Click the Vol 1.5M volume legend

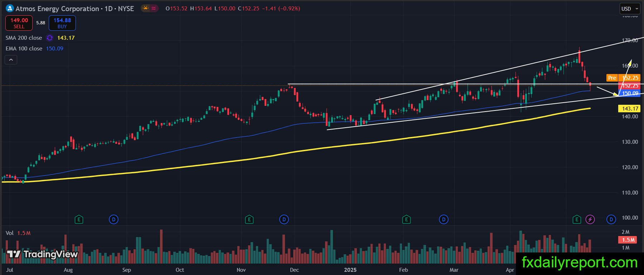(18, 233)
